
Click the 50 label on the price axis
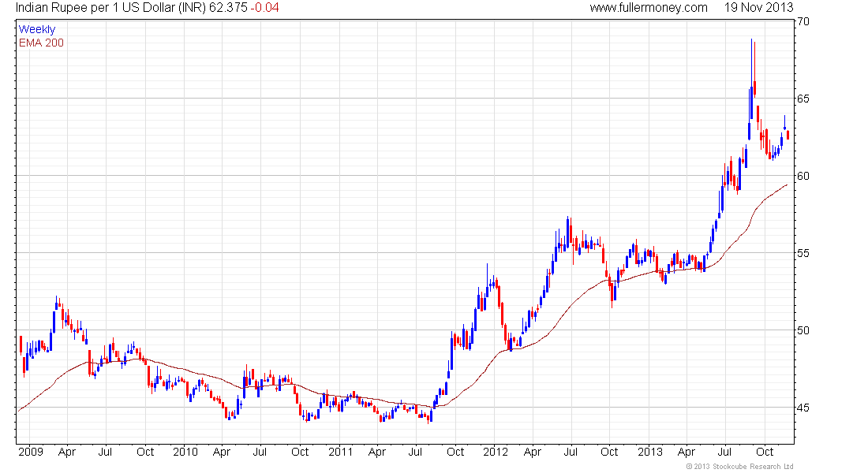click(x=803, y=330)
